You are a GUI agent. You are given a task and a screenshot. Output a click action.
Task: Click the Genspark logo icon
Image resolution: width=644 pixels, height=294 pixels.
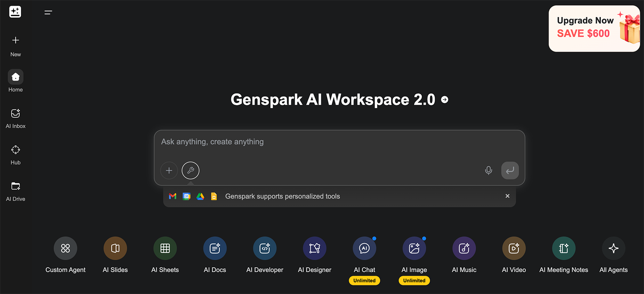[15, 12]
